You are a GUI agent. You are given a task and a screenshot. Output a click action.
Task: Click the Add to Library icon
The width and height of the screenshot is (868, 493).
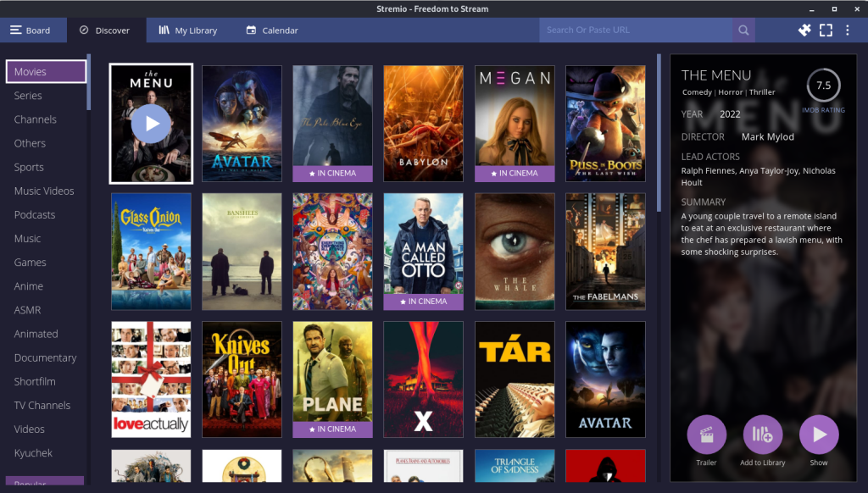click(762, 435)
